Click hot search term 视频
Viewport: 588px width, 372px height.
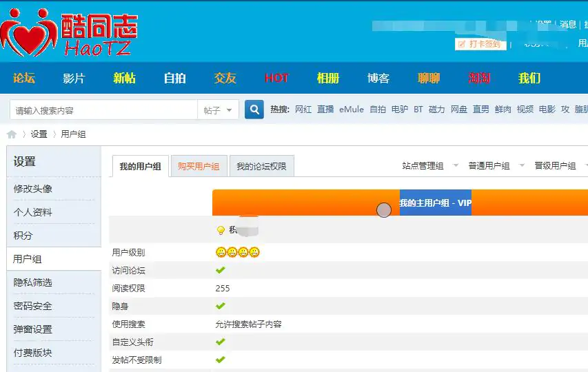[x=525, y=110]
